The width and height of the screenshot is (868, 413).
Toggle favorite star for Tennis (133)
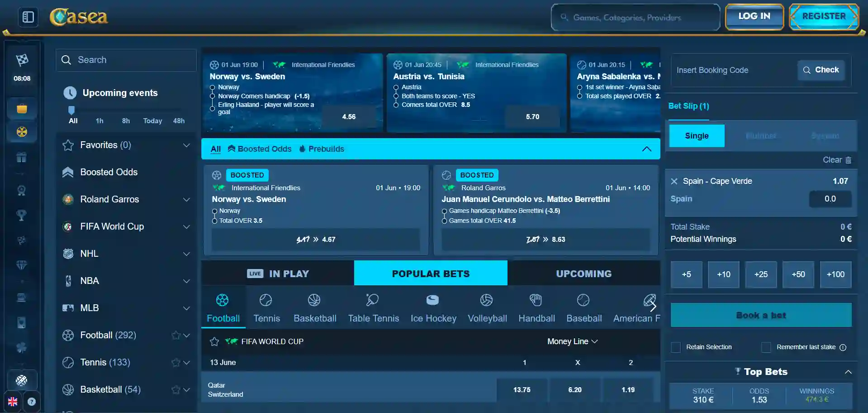coord(176,362)
